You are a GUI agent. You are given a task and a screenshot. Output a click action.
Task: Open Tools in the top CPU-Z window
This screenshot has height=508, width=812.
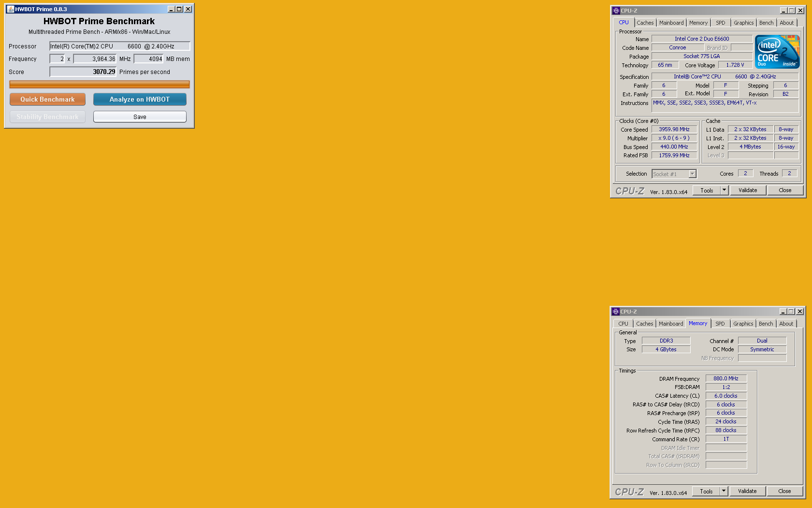point(707,190)
